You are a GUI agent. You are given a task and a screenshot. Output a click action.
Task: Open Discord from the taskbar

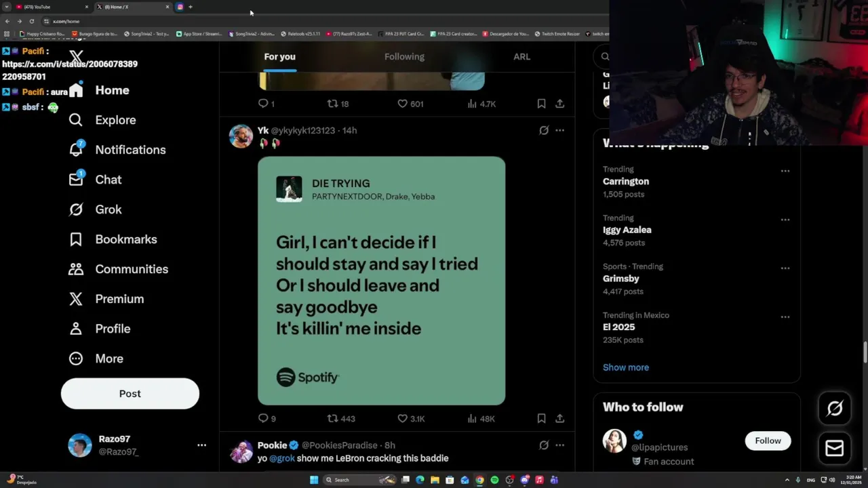point(524,480)
